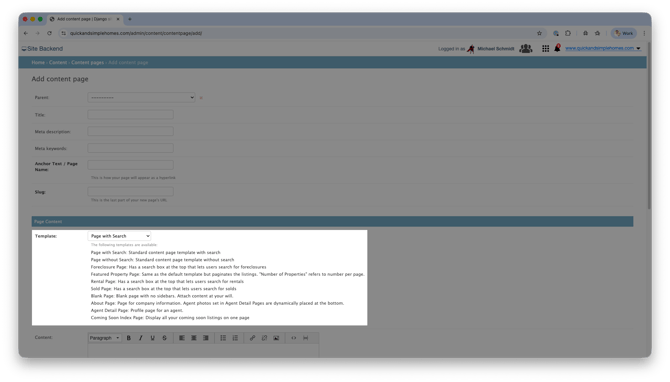Open the Chrome three-dot menu
The image size is (670, 382).
click(644, 33)
